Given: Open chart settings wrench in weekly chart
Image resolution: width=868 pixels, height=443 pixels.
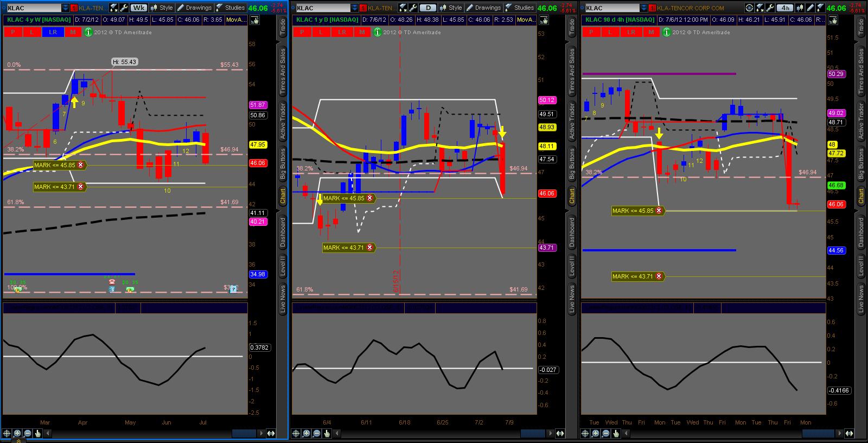Looking at the screenshot, I should tap(123, 8).
